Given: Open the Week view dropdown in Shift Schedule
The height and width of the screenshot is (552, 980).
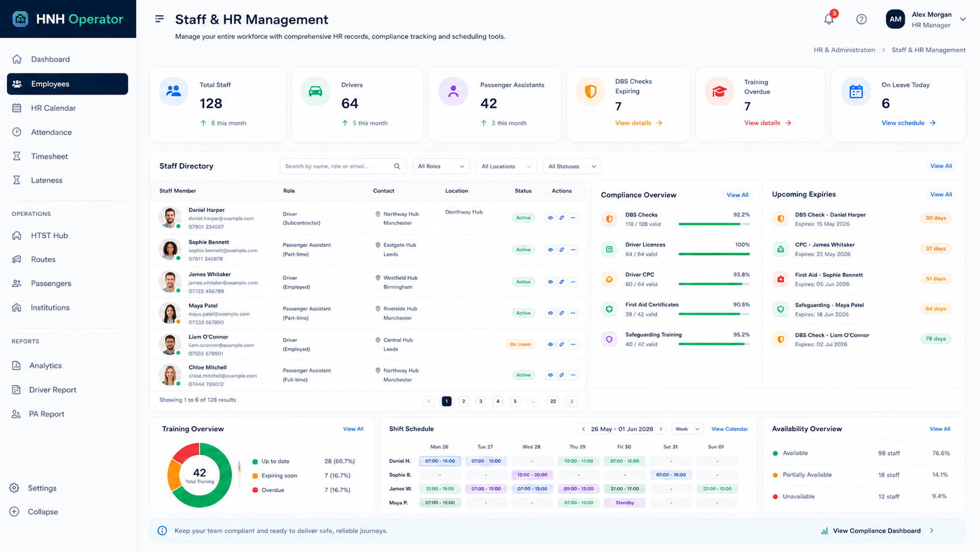Looking at the screenshot, I should 688,429.
